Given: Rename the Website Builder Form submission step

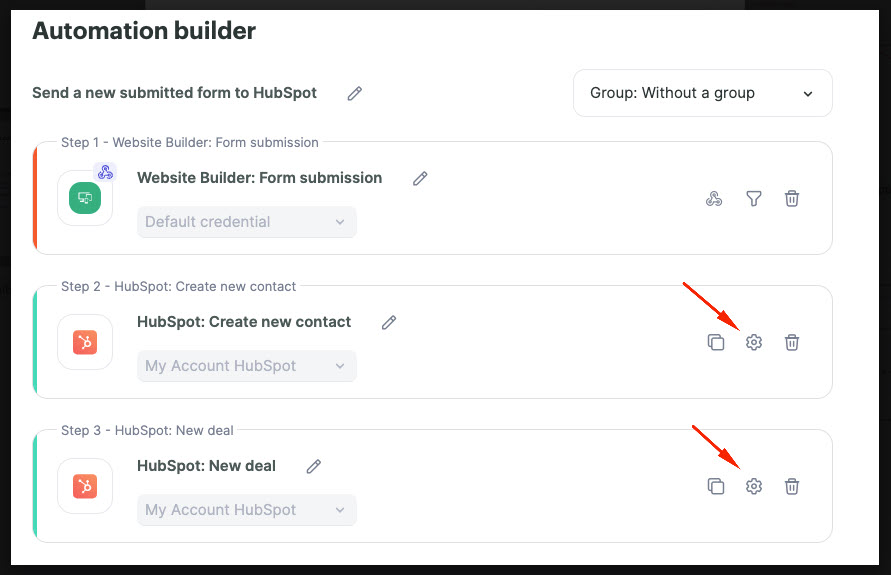Looking at the screenshot, I should point(420,178).
